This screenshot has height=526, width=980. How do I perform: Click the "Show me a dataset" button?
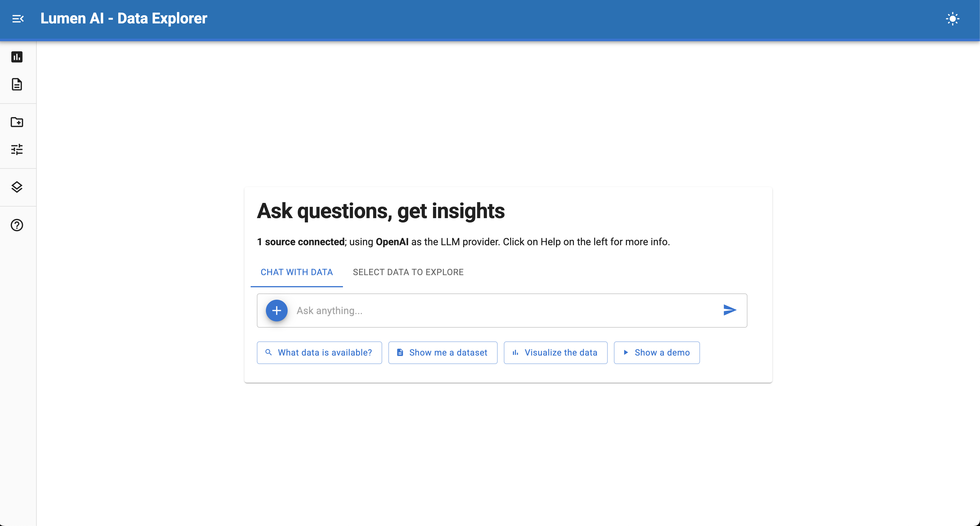point(443,352)
